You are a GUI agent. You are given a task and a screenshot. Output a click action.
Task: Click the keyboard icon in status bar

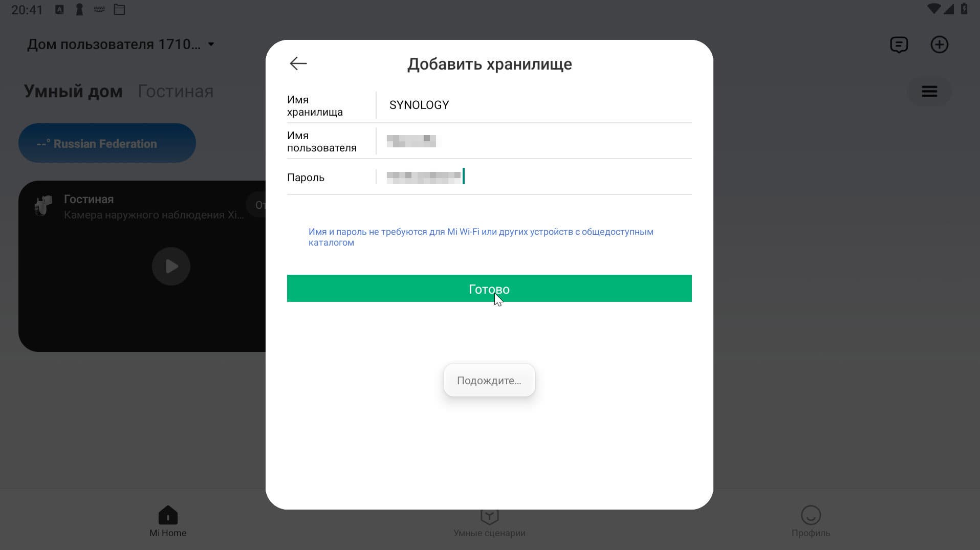99,10
